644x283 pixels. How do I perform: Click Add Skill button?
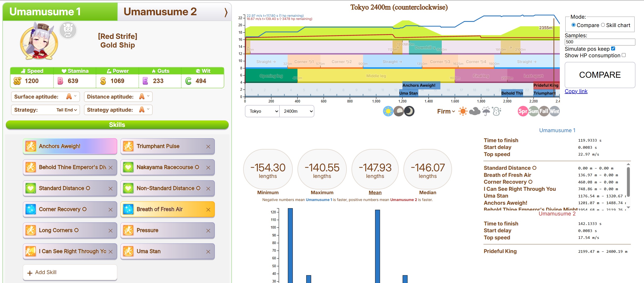(70, 272)
